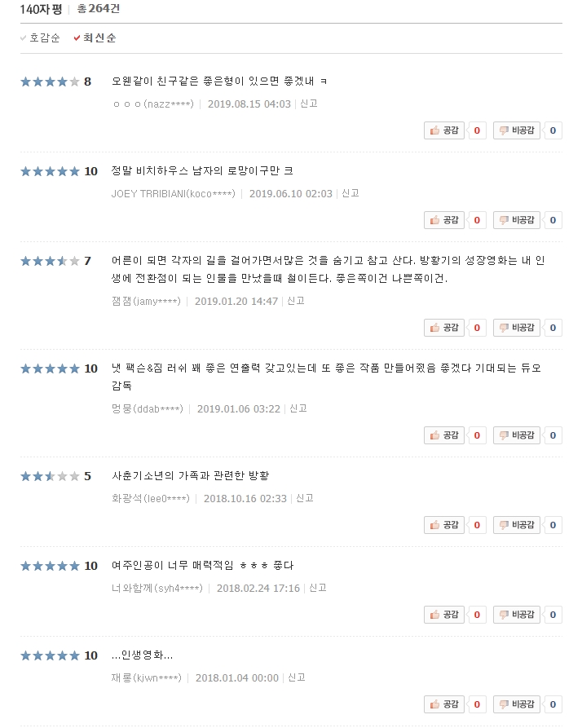Like the nazz**** review with 공감
This screenshot has height=728, width=582.
(444, 130)
